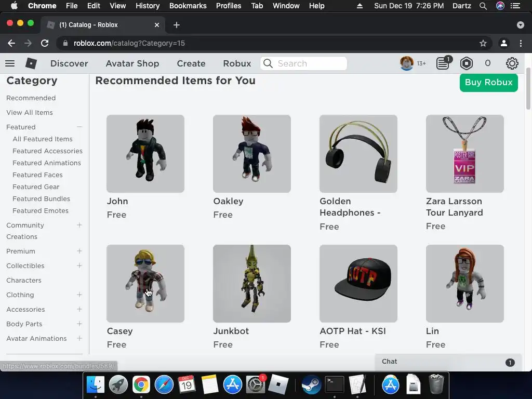Open the John character thumbnail

(x=145, y=154)
